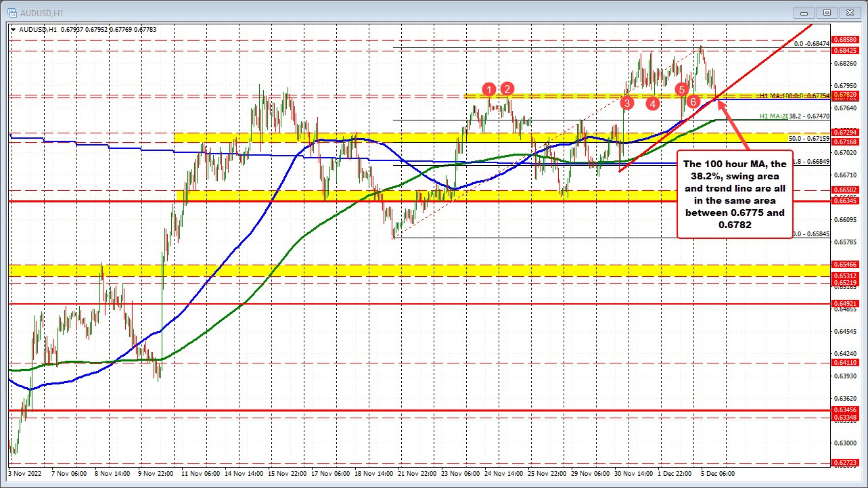Select the red circle marker numbered 4
Image resolution: width=868 pixels, height=488 pixels.
[x=652, y=104]
